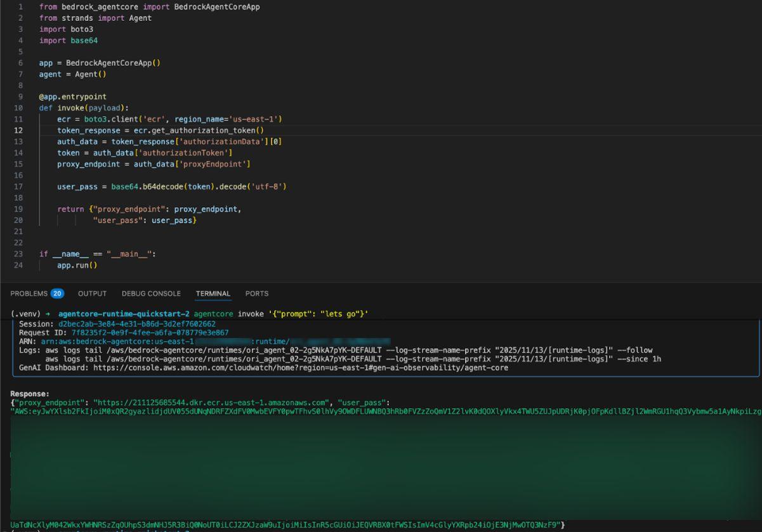Click the blue Problems count badge showing 20

pyautogui.click(x=58, y=293)
